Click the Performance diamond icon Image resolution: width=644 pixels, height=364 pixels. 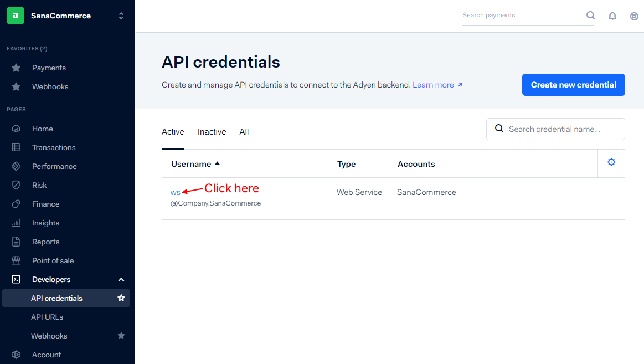pos(16,166)
